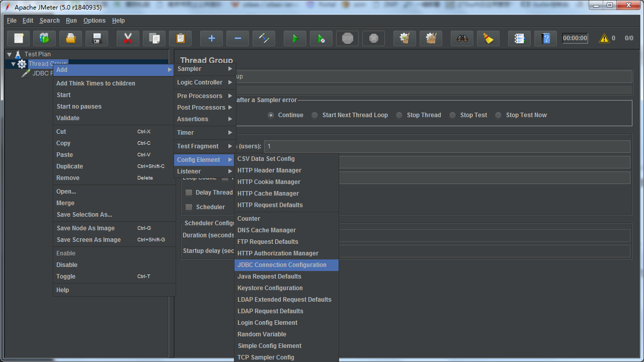
Task: Select the Stop Test Now option
Action: click(498, 115)
